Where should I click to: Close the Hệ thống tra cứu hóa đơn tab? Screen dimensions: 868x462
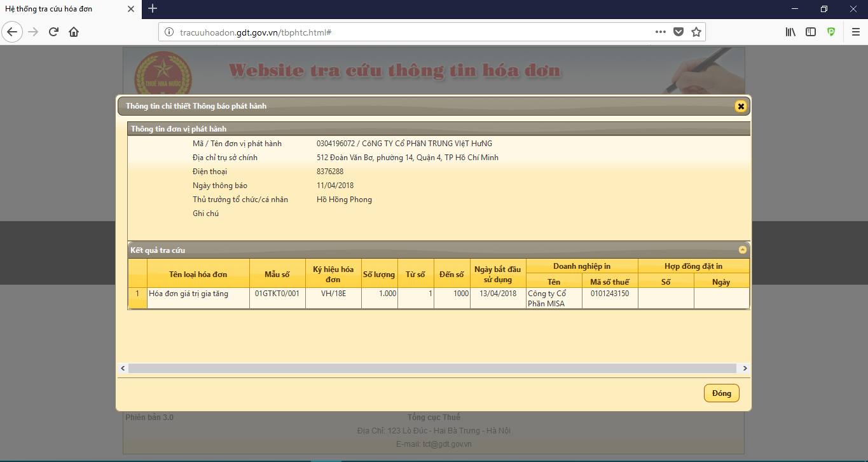pos(131,9)
